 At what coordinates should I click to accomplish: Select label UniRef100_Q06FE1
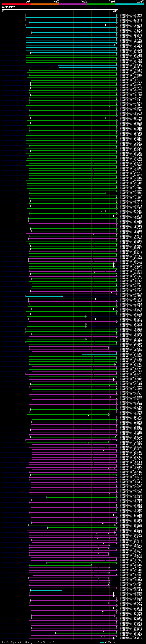131,32
